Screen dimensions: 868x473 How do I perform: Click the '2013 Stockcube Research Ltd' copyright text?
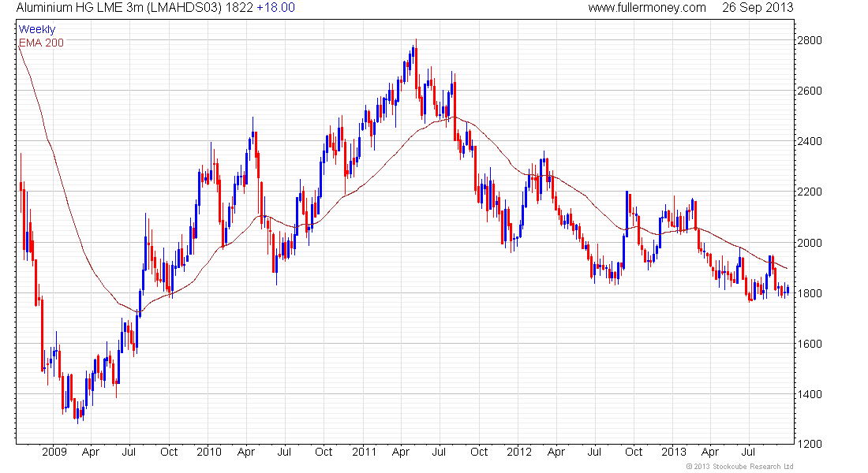point(740,467)
